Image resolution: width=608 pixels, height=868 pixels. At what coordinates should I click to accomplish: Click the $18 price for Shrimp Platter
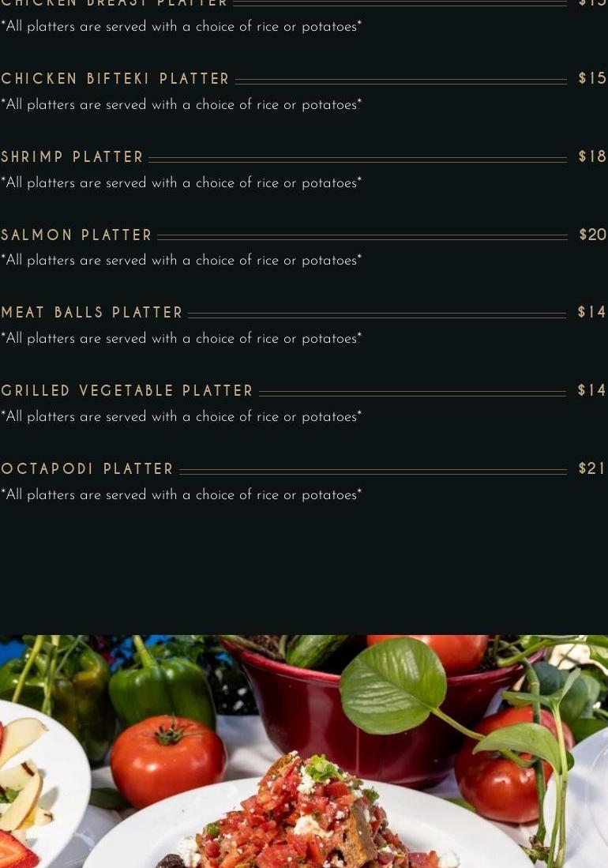tap(592, 156)
